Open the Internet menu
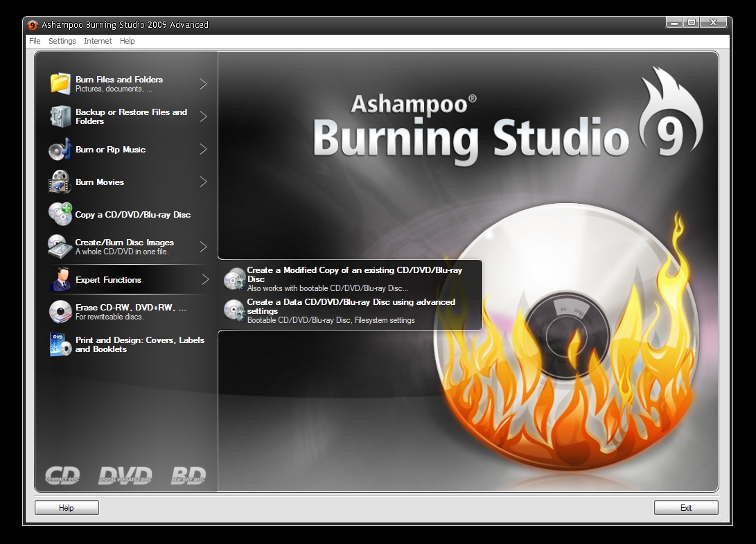This screenshot has width=756, height=544. [x=98, y=41]
